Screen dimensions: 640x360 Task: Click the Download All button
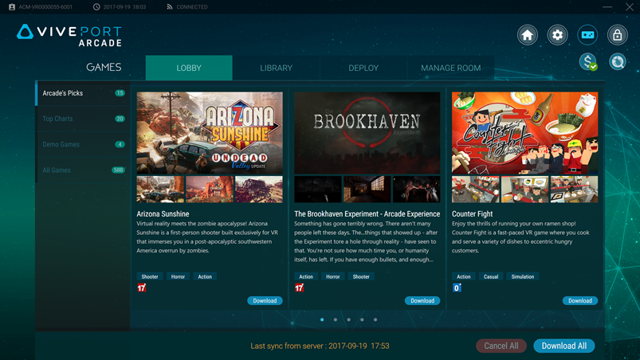tap(564, 346)
